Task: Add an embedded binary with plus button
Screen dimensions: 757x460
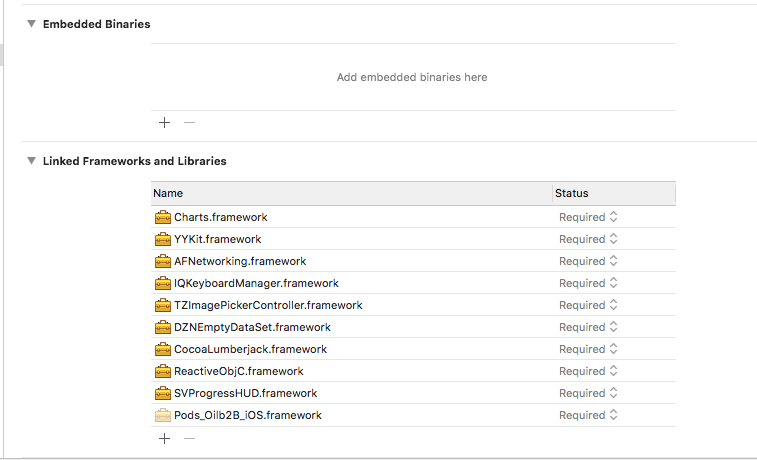Action: tap(164, 123)
